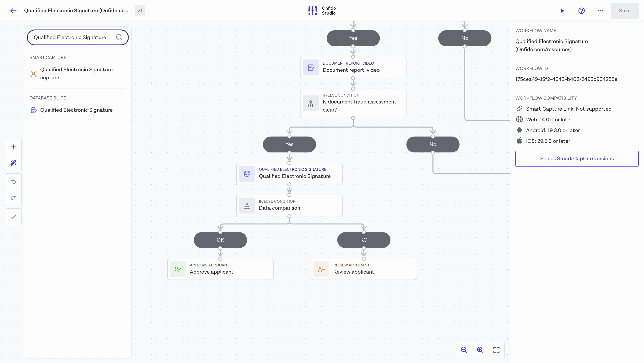Undo the last change
Screen dimensions: 644x363
point(13,182)
